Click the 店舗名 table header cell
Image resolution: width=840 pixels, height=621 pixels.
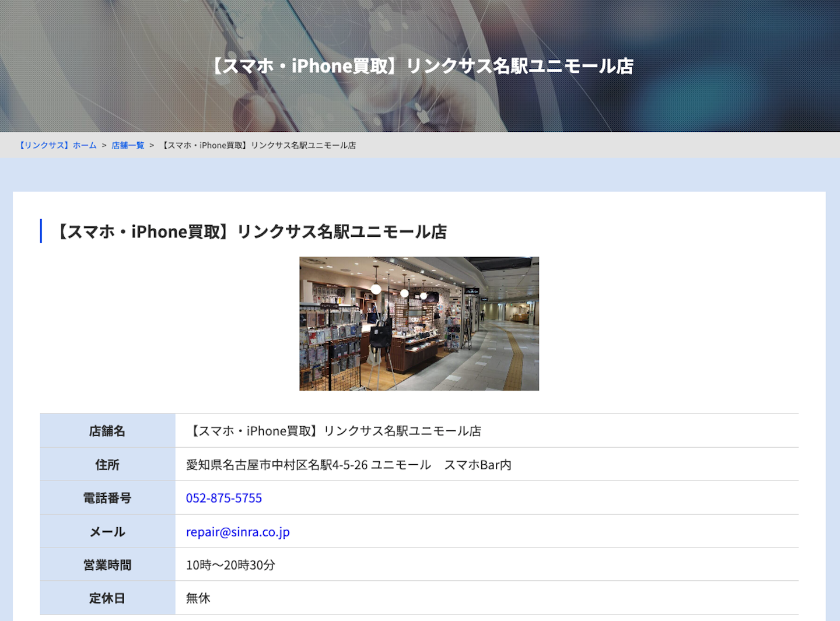pyautogui.click(x=107, y=430)
